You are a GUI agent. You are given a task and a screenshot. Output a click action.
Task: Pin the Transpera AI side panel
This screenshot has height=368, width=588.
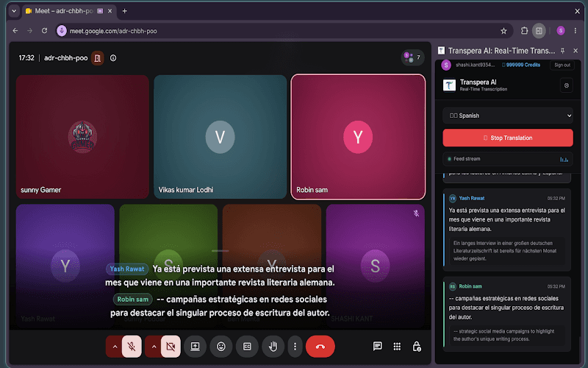(562, 50)
